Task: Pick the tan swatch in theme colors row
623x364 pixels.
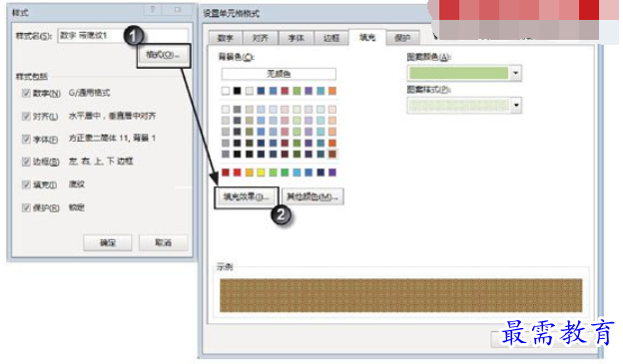Action: pyautogui.click(x=250, y=91)
